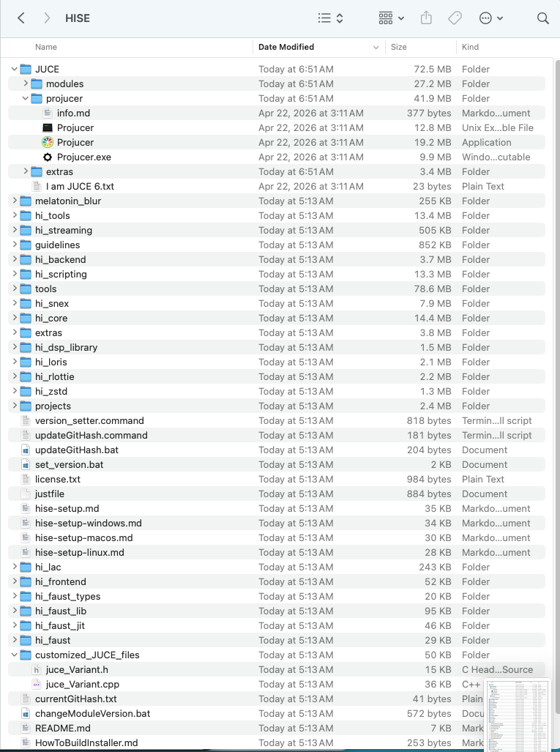Select the guidelines folder row
The height and width of the screenshot is (752, 560).
tap(277, 245)
